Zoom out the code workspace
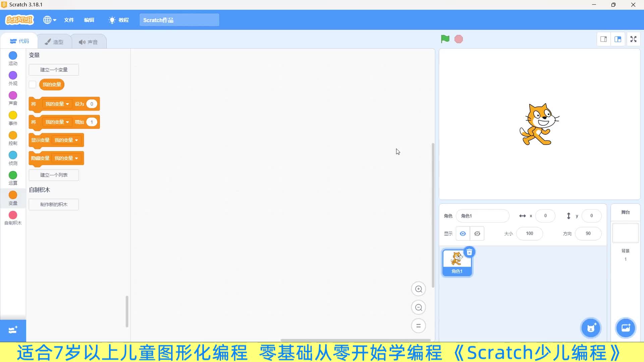Screen dimensions: 644x362 (x=418, y=307)
